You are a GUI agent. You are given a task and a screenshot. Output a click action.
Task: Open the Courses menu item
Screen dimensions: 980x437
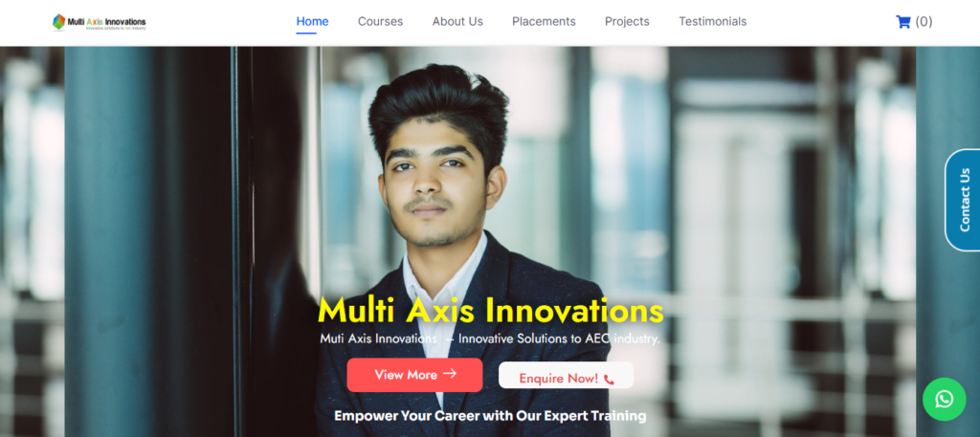click(x=380, y=22)
